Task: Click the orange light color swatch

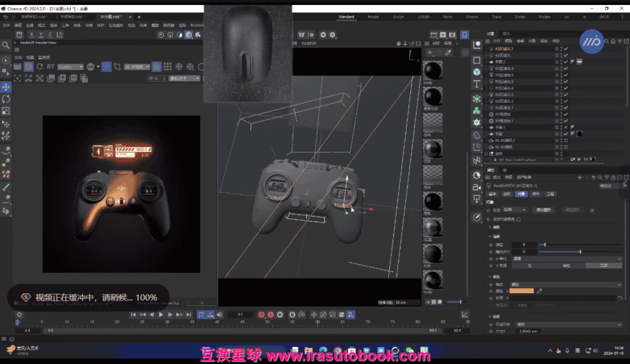Action: tap(520, 291)
